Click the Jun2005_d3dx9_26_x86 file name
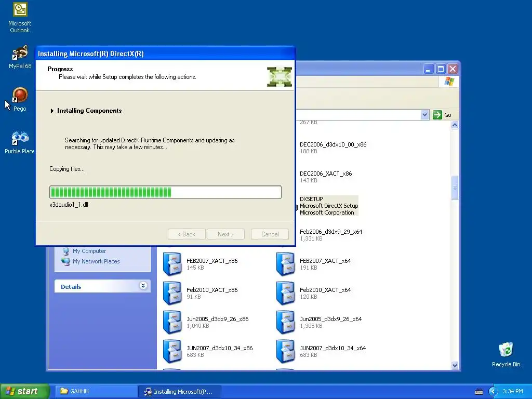The width and height of the screenshot is (532, 399). coord(218,320)
